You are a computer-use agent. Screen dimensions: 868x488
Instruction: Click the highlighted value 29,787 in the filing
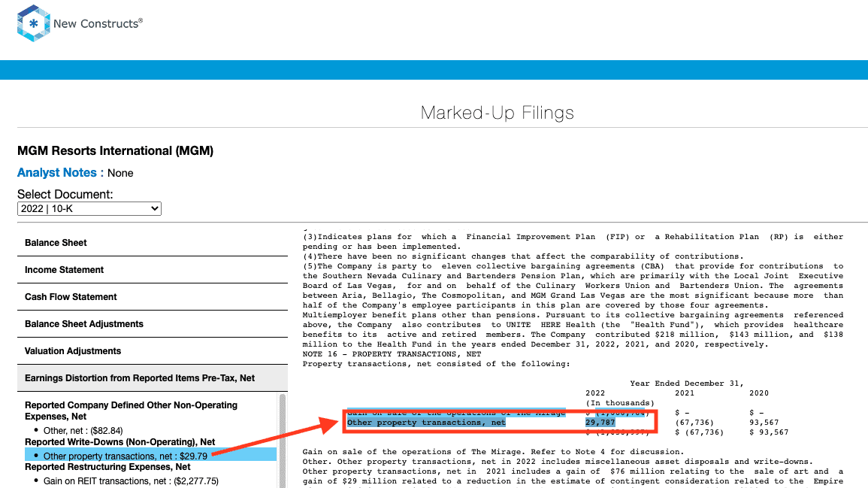pos(600,423)
